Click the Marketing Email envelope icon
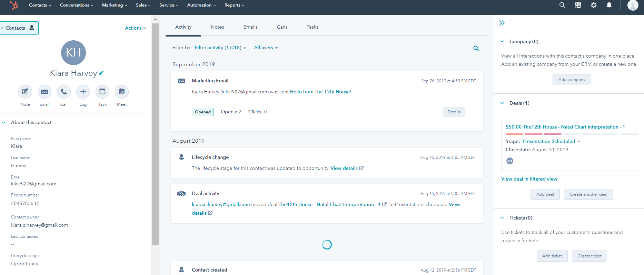This screenshot has height=275, width=644. (x=181, y=81)
